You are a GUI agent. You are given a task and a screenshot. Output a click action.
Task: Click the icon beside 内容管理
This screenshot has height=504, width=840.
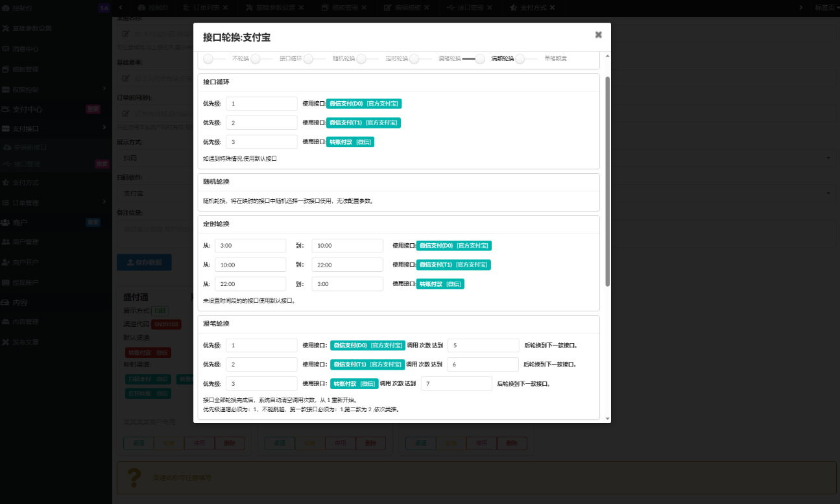[x=6, y=322]
